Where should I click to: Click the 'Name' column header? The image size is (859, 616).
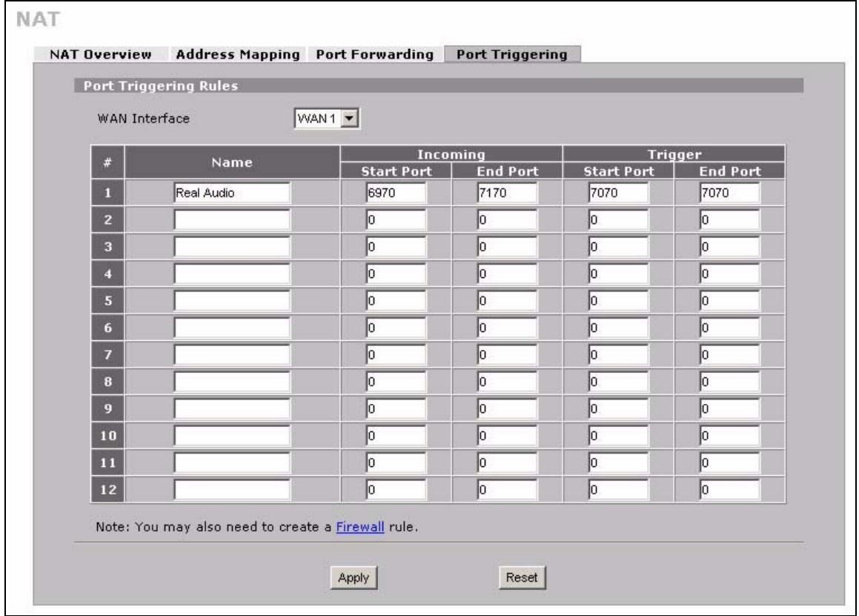point(232,162)
